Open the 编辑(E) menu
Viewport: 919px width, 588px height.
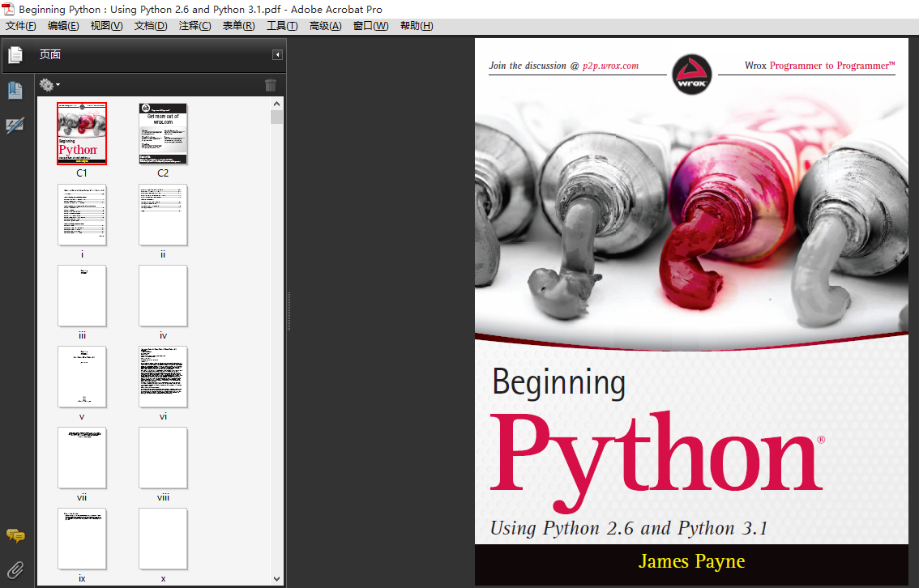point(63,26)
